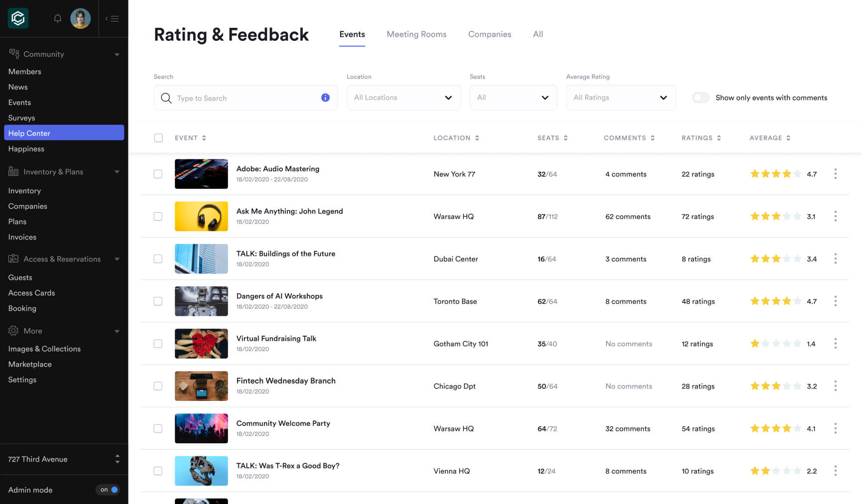Open row actions for Ask Me Anything: John Legend
This screenshot has width=862, height=504.
coord(835,216)
